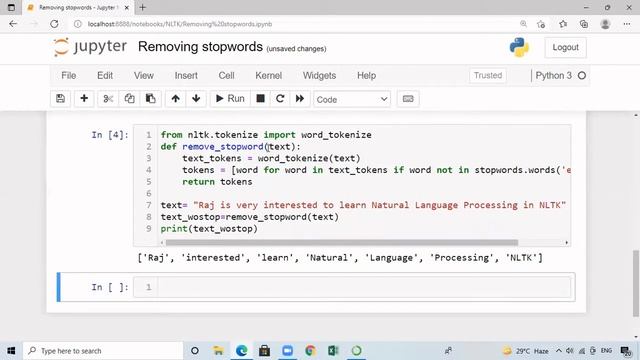Click the 'In [4]:' prompt label
Screen dimensions: 640x360
[x=110, y=135]
